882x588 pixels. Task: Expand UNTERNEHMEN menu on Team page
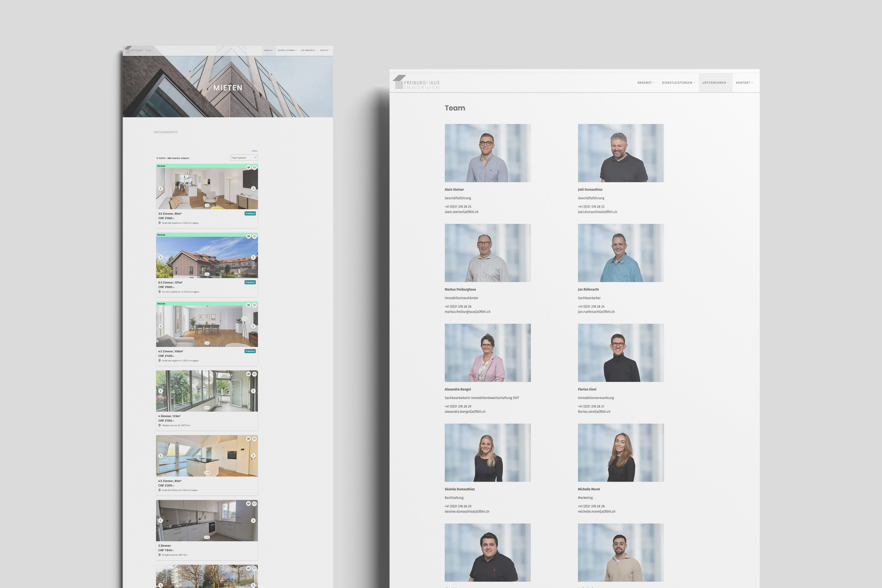click(x=716, y=83)
